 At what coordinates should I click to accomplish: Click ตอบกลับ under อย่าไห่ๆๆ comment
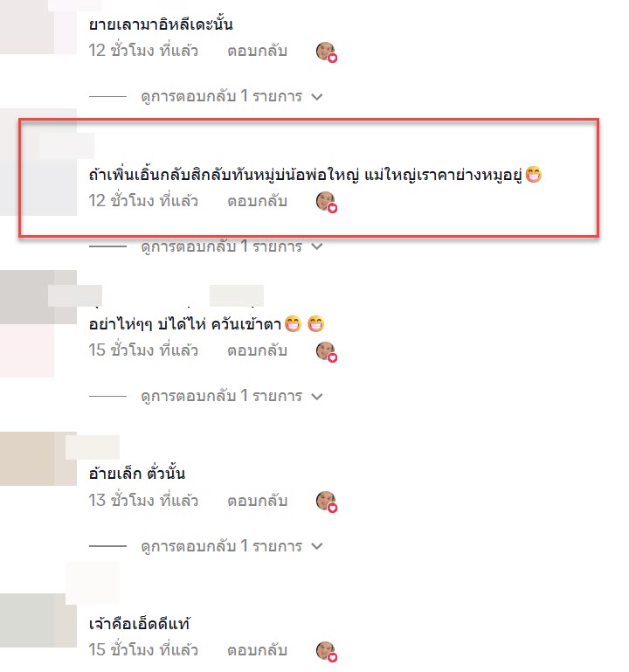click(257, 350)
